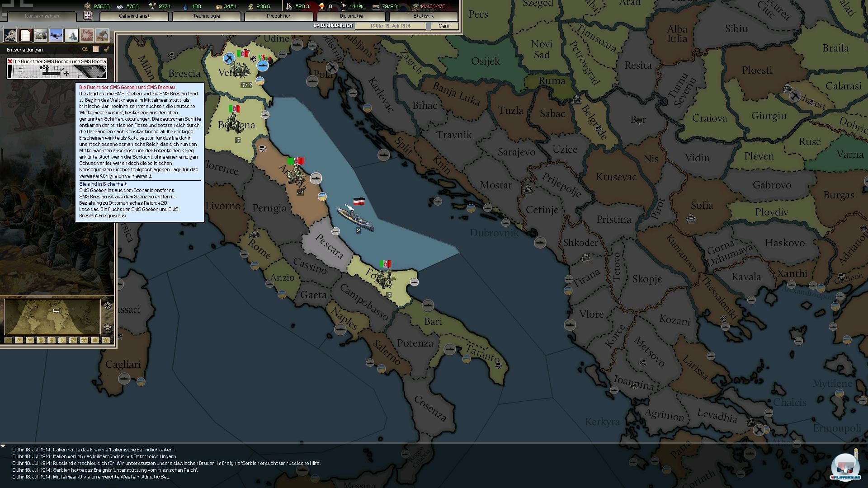The height and width of the screenshot is (488, 868).
Task: Zoom in on the minimap
Action: pyautogui.click(x=108, y=306)
